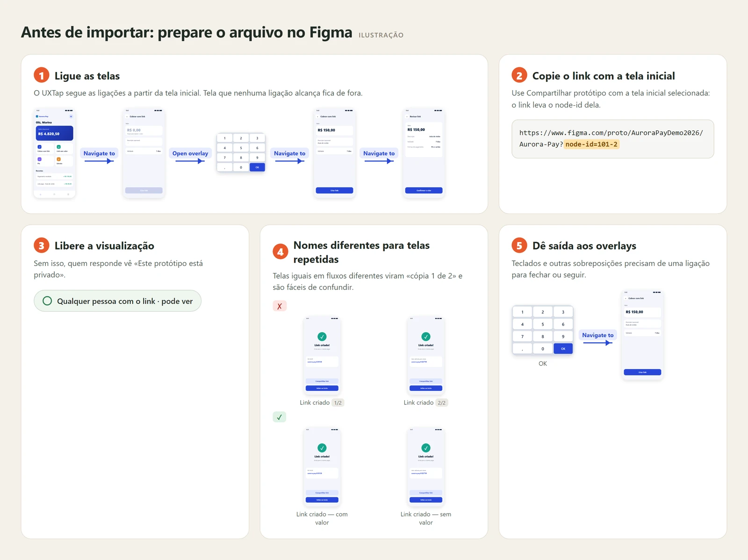Open the 'Cobrar com link' R$ 0,00 thumbnail
The height and width of the screenshot is (560, 748).
click(x=144, y=153)
